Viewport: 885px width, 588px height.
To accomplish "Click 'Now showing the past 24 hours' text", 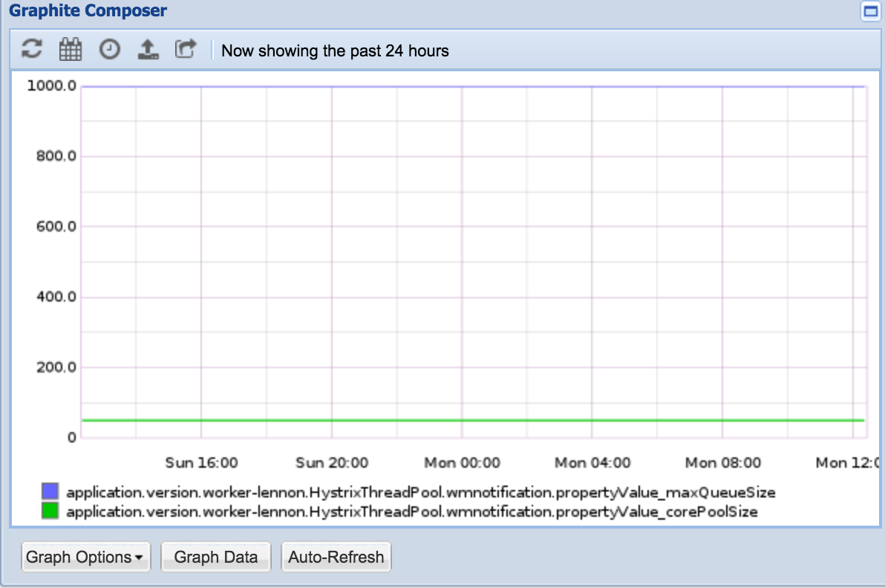I will pyautogui.click(x=335, y=50).
